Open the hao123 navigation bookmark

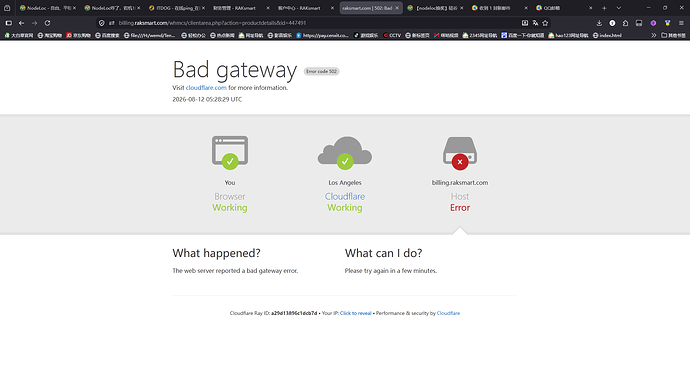point(568,35)
